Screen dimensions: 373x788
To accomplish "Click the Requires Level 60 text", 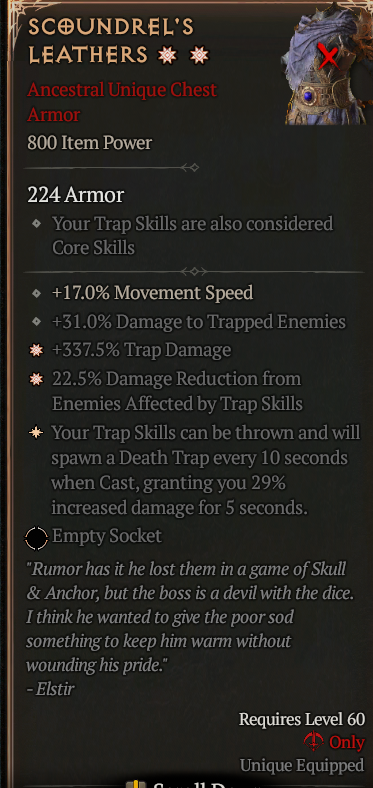I will [x=302, y=719].
